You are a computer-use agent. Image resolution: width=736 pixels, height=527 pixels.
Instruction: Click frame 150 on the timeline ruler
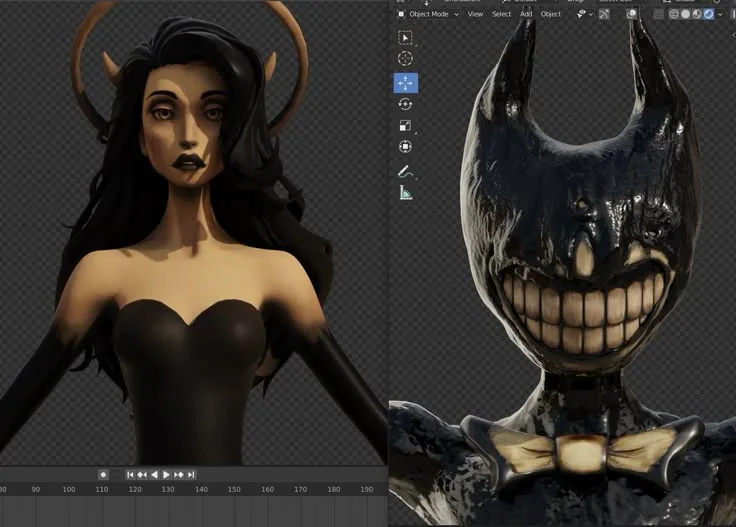(x=233, y=490)
